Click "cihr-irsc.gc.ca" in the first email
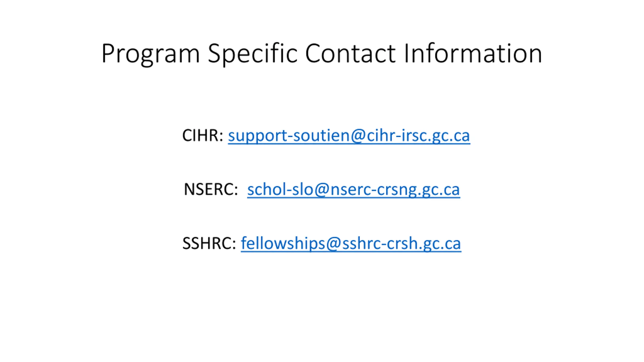The image size is (644, 362). (418, 136)
